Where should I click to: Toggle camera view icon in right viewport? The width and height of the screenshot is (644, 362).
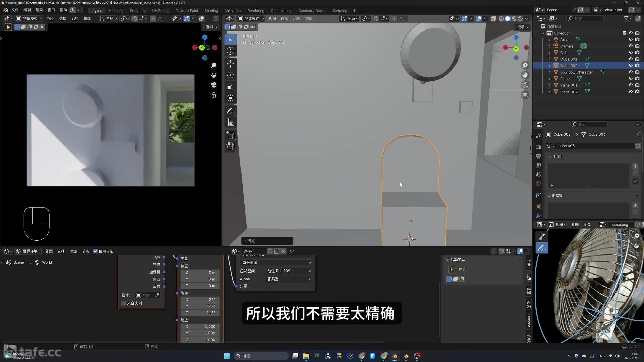(525, 85)
